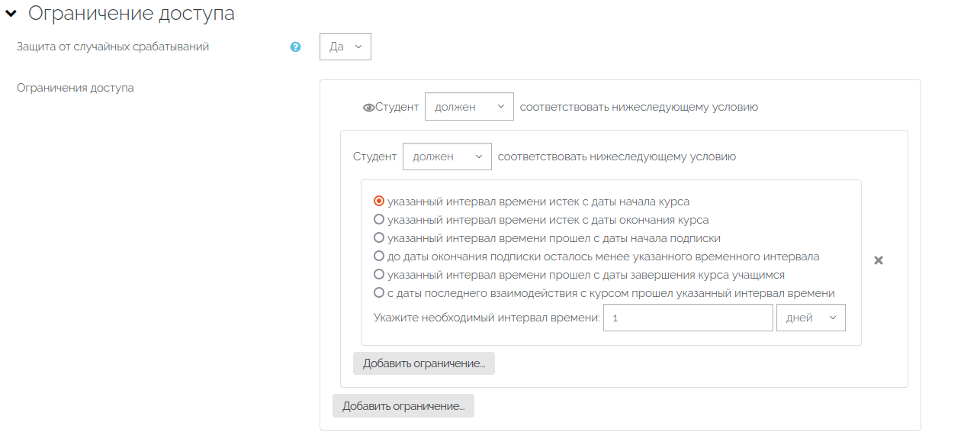The width and height of the screenshot is (980, 439).
Task: Remove the restriction with the X icon
Action: 879,260
